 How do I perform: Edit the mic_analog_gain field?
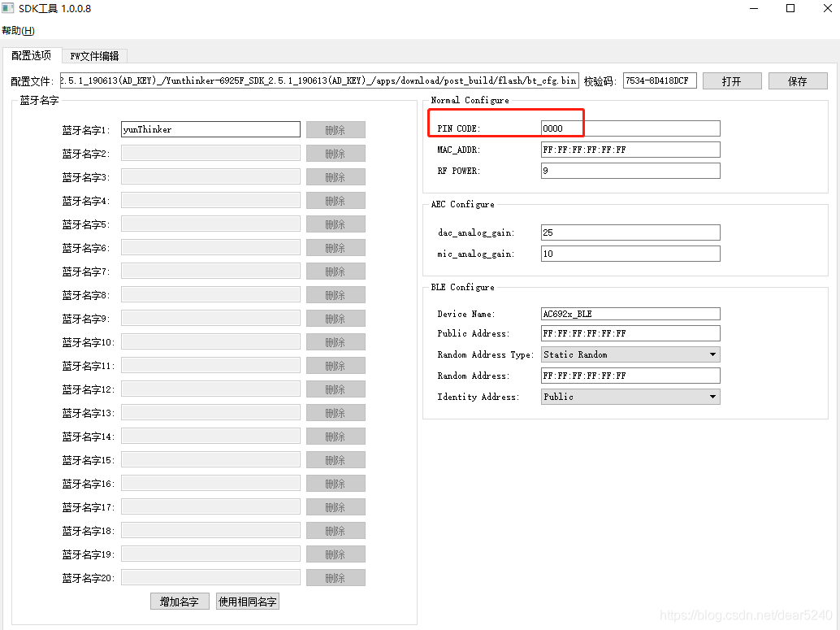(630, 254)
